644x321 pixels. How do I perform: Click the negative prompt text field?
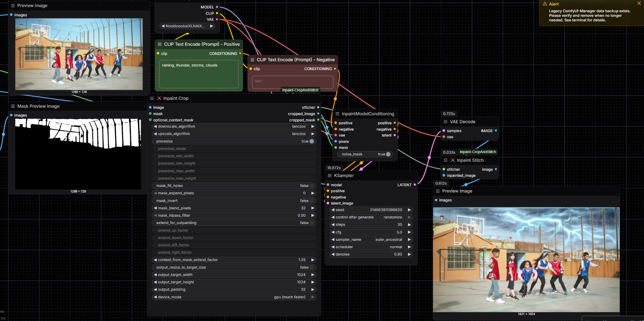pos(292,82)
